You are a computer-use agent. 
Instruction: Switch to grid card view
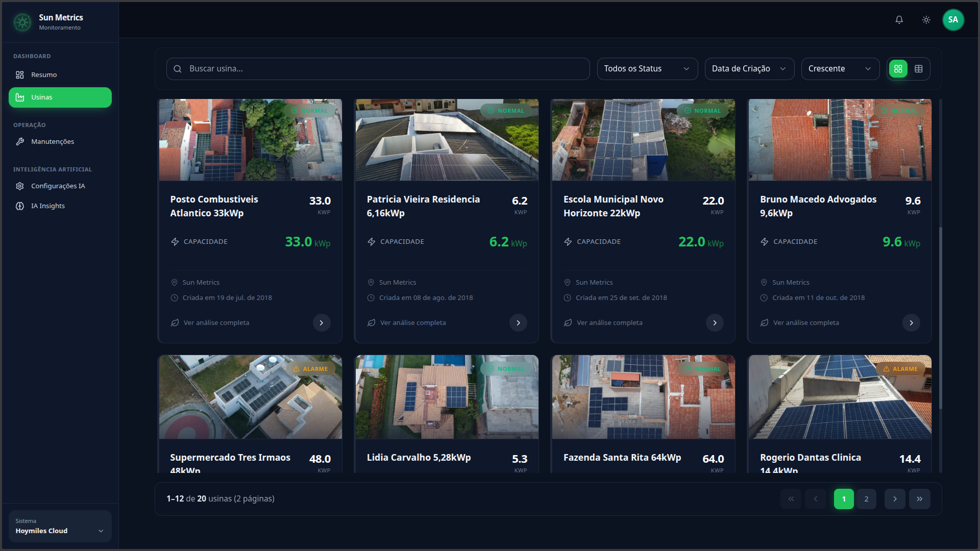[x=898, y=69]
